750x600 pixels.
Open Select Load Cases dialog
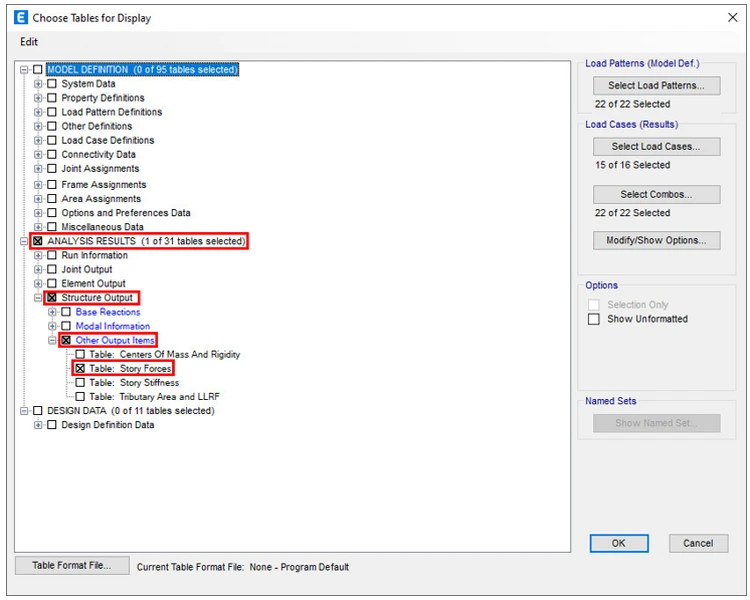click(656, 146)
